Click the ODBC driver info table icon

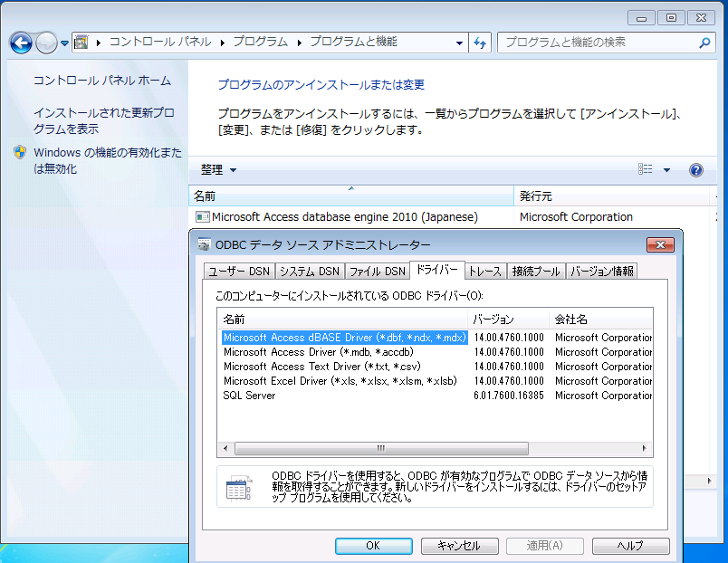pos(238,487)
